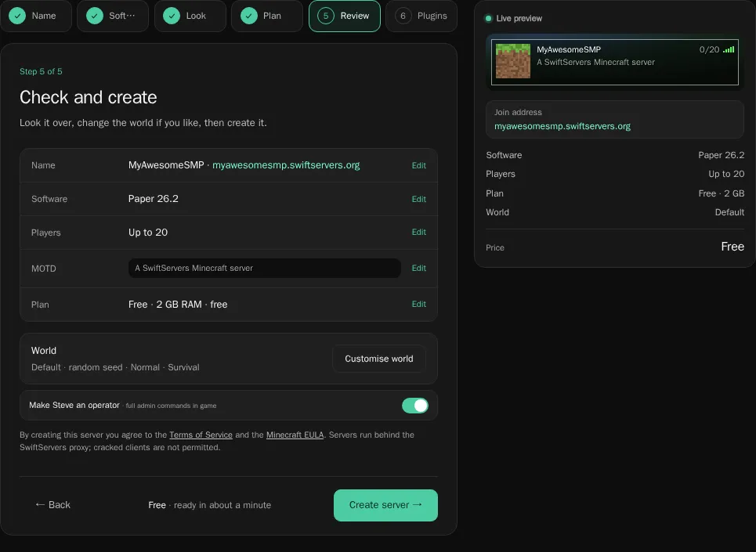Edit the MOTD row
Image resolution: width=756 pixels, height=552 pixels.
[418, 268]
